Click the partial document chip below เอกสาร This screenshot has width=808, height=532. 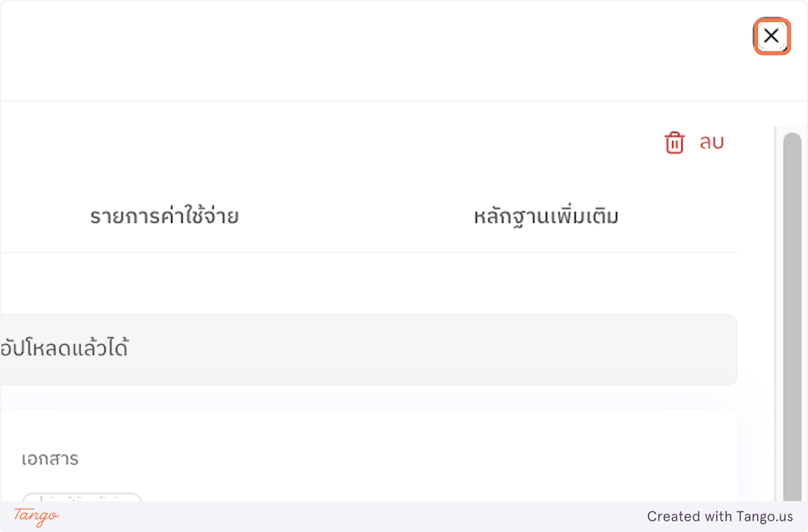[x=82, y=498]
